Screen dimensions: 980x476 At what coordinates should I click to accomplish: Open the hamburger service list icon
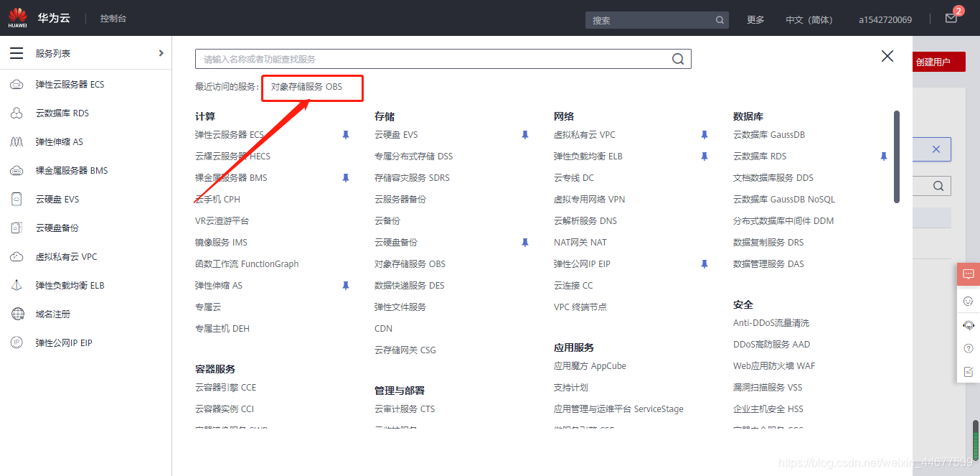point(16,53)
